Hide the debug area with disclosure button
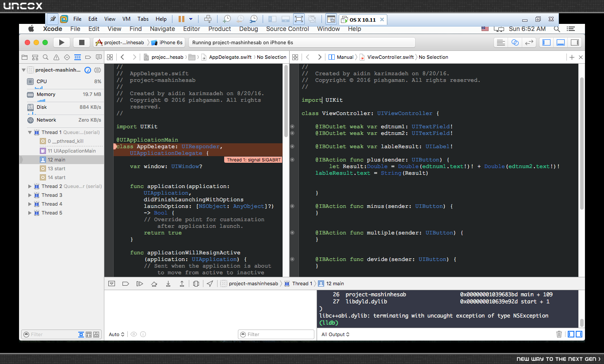 pyautogui.click(x=111, y=284)
